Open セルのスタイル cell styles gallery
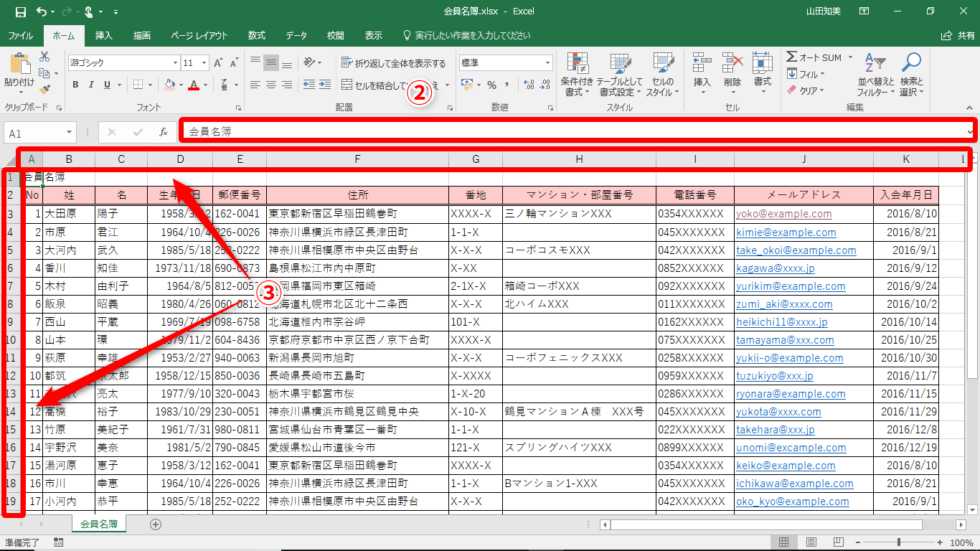Image resolution: width=980 pixels, height=551 pixels. 663,75
